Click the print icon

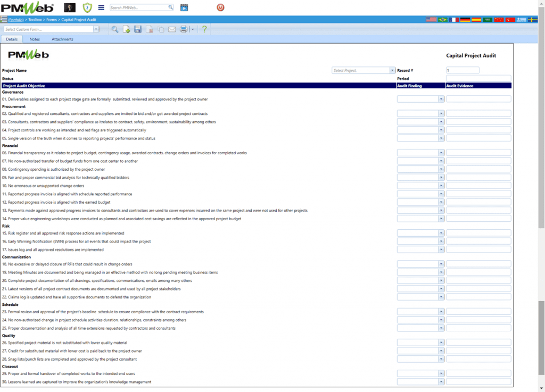point(184,29)
